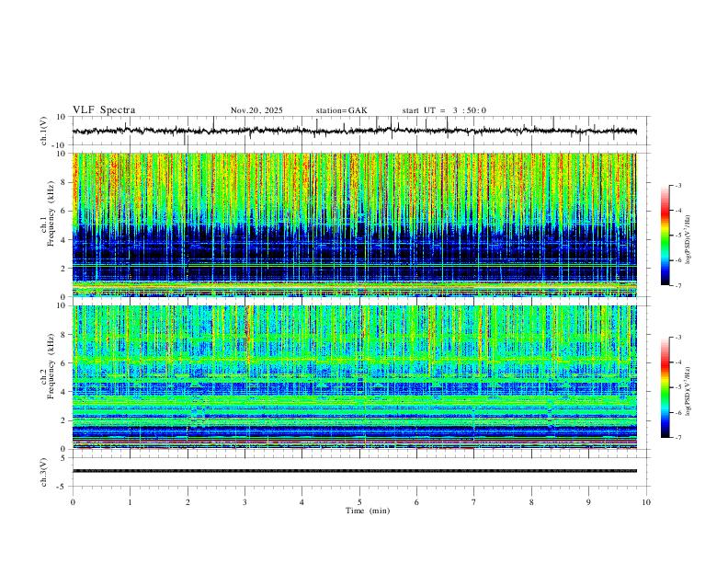Click inside the ch.1 spectrogram panel
Image resolution: width=728 pixels, height=563 pixels.
[x=354, y=224]
